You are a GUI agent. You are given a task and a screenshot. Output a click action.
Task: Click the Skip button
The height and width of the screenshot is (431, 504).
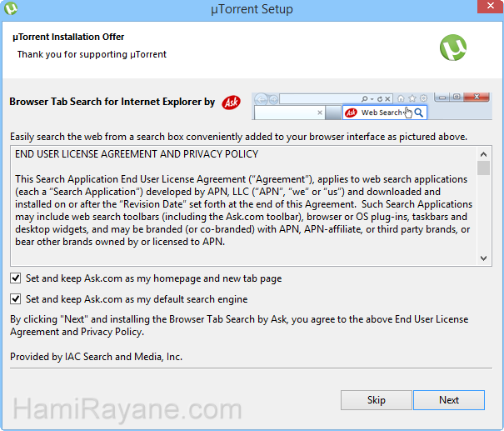click(x=376, y=400)
